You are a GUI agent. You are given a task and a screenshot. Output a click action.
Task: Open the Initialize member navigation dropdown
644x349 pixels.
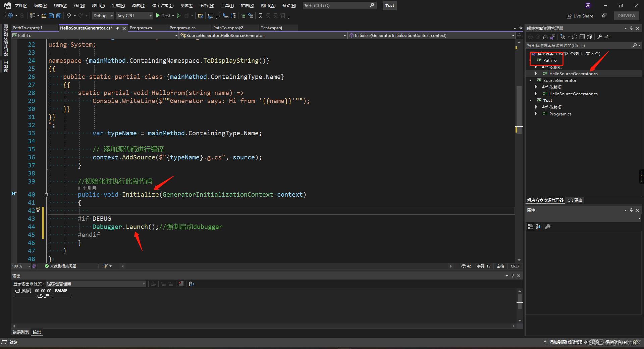(431, 36)
